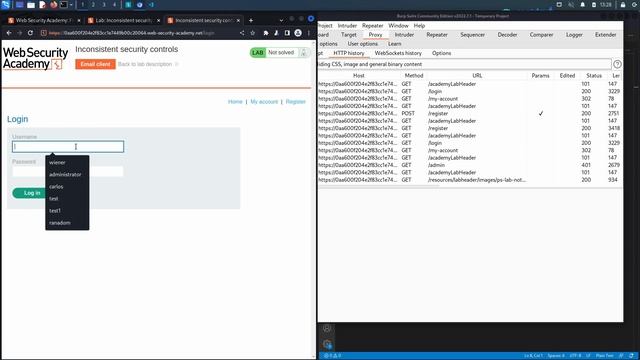Open the Kali applications menu icon
This screenshot has width=640, height=360.
[x=5, y=5]
